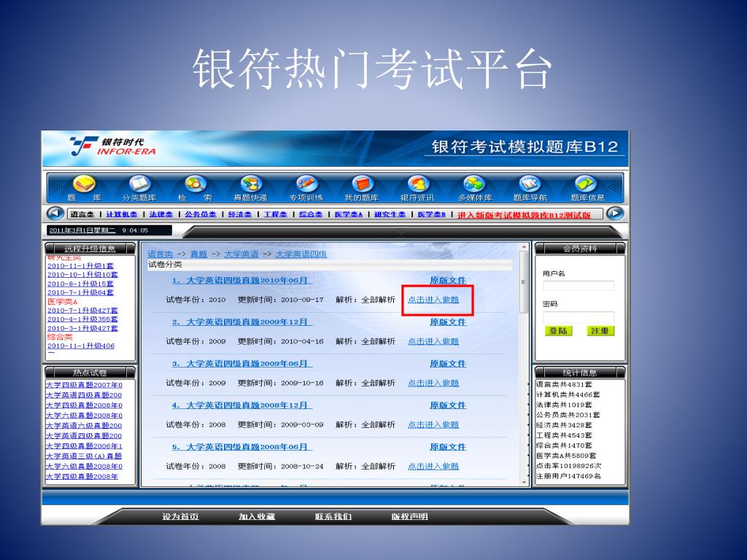Image resolution: width=747 pixels, height=560 pixels.
Task: Open the red 进入新版考试模拟题库B12测试版 link
Action: click(524, 215)
